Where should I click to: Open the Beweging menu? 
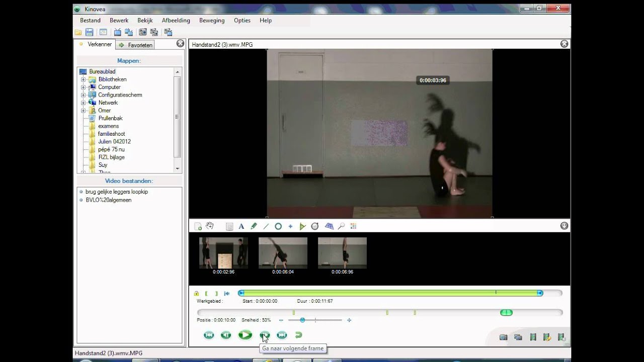(x=212, y=21)
